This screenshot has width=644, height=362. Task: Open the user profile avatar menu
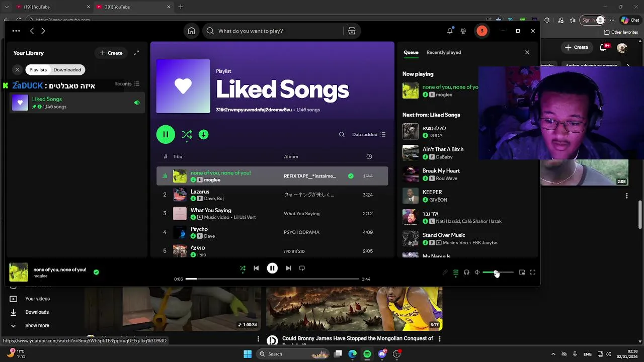click(481, 31)
